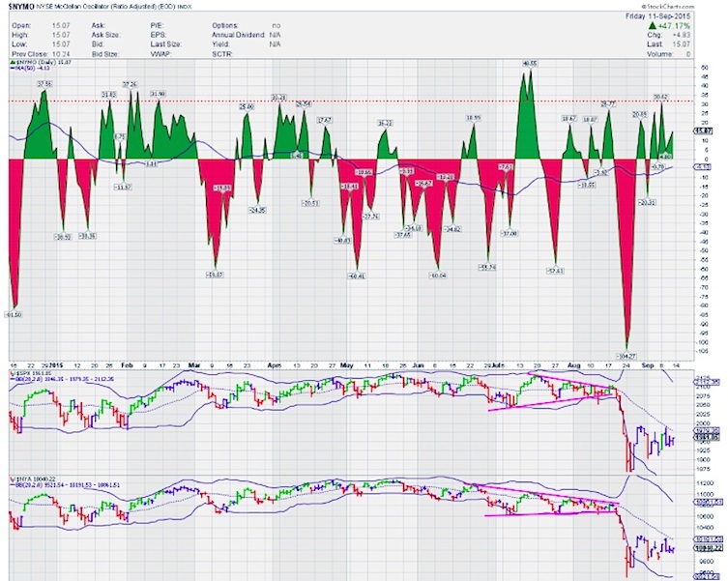
Task: Click the 'High:' label in quote table
Action: [x=20, y=35]
